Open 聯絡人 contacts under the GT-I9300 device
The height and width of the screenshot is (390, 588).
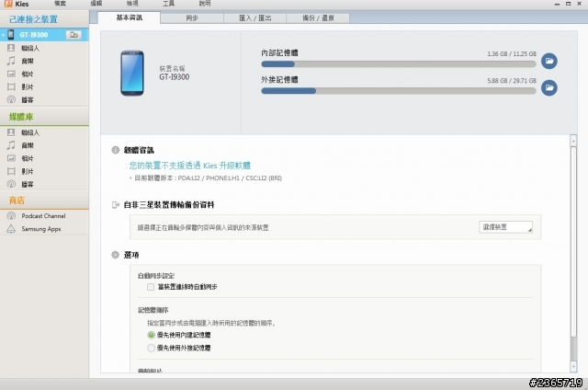tap(30, 48)
